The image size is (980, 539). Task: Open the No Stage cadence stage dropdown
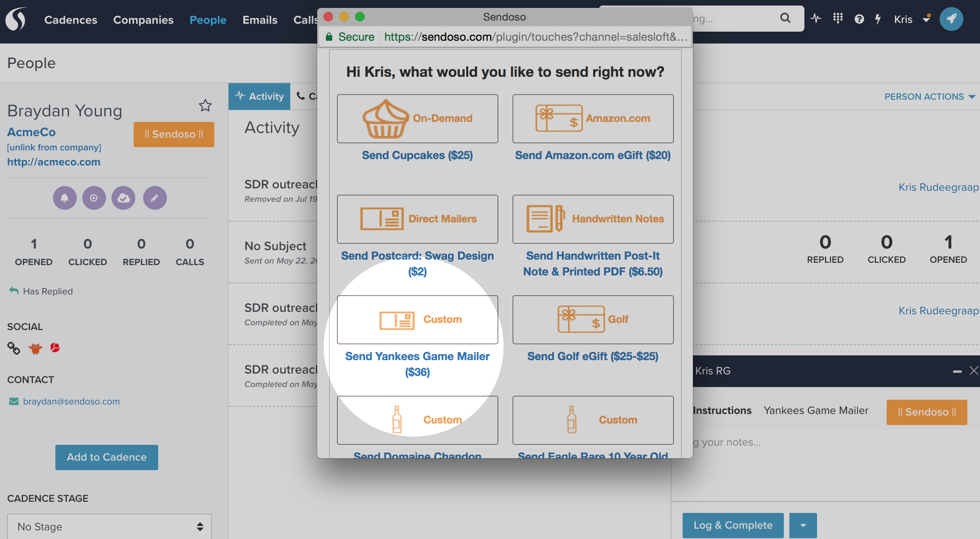(109, 526)
